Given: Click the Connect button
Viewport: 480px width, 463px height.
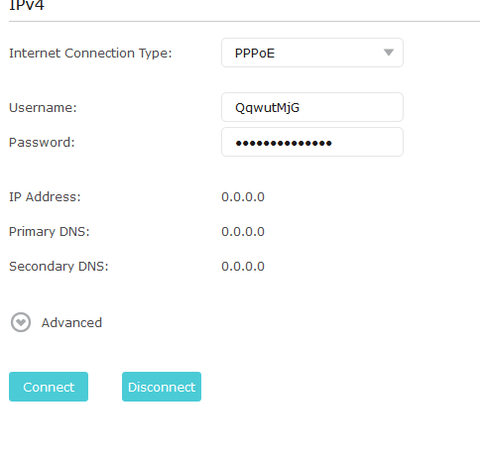Looking at the screenshot, I should point(48,387).
